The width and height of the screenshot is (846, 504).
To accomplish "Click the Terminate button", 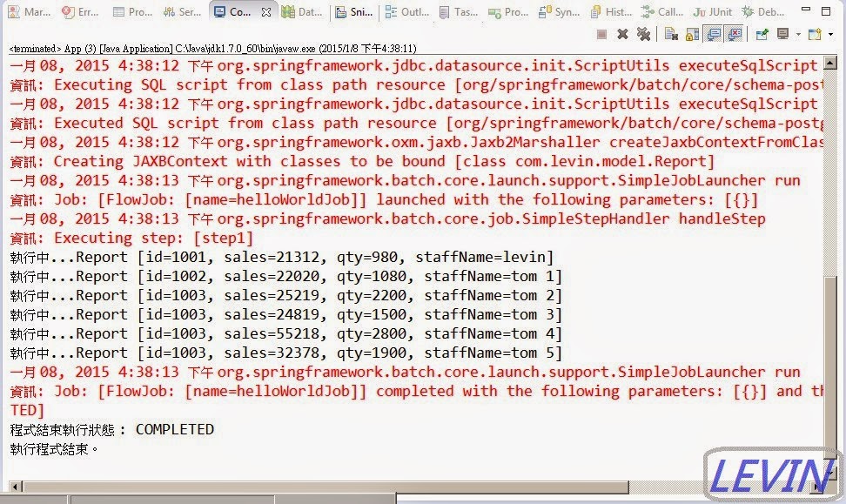I will pos(601,32).
